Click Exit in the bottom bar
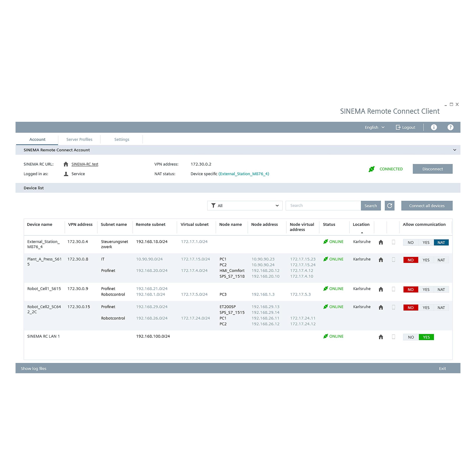This screenshot has height=476, width=476. pyautogui.click(x=442, y=368)
